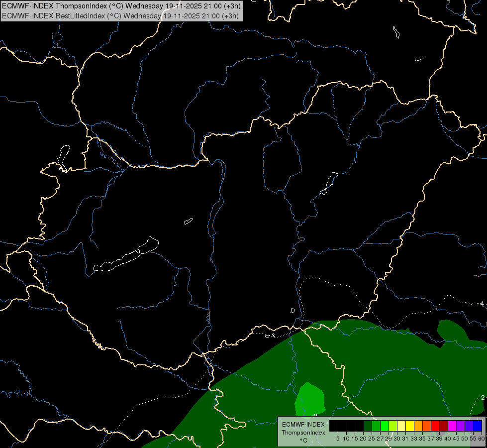The height and width of the screenshot is (448, 487).
Task: Click legend value label 25
Action: point(372,439)
